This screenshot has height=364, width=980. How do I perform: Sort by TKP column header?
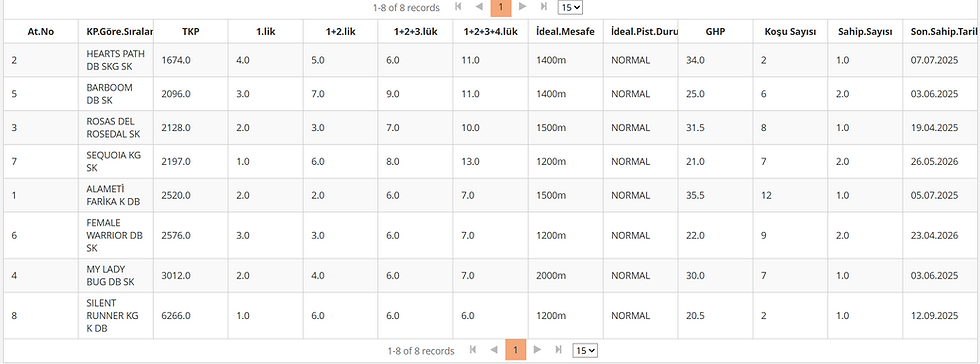click(191, 32)
